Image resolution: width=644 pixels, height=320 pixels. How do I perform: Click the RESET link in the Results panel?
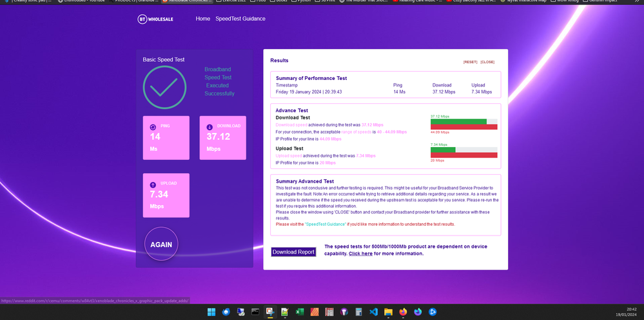(x=470, y=62)
